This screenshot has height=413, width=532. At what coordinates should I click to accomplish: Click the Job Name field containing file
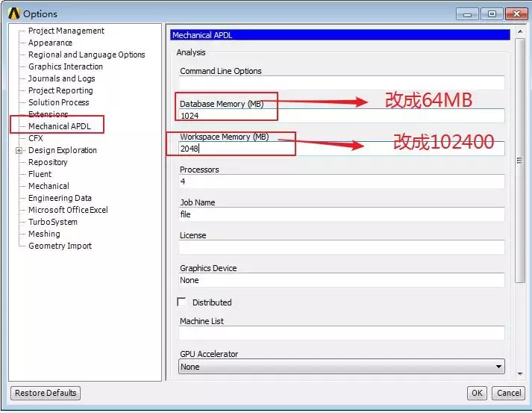click(x=342, y=214)
